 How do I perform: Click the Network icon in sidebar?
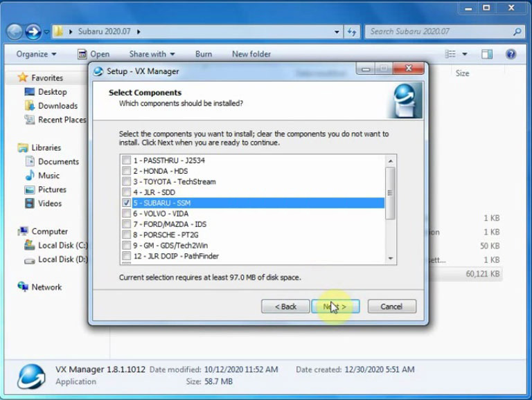23,287
